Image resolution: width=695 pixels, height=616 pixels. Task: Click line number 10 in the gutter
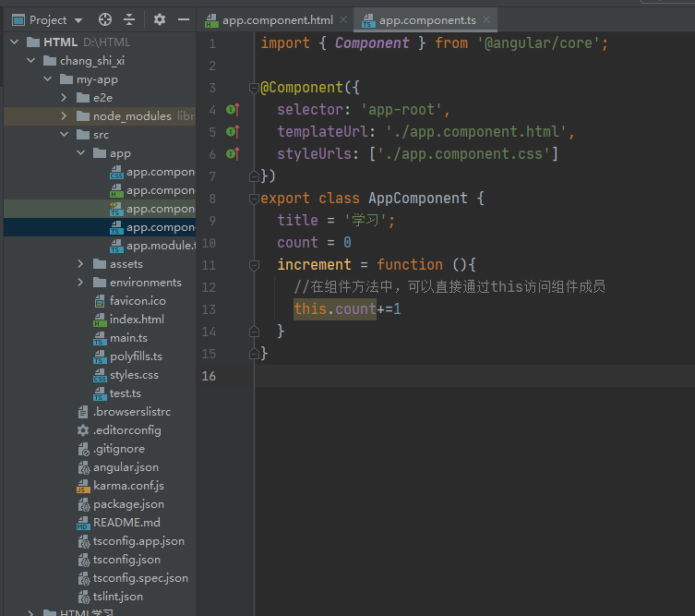coord(209,243)
